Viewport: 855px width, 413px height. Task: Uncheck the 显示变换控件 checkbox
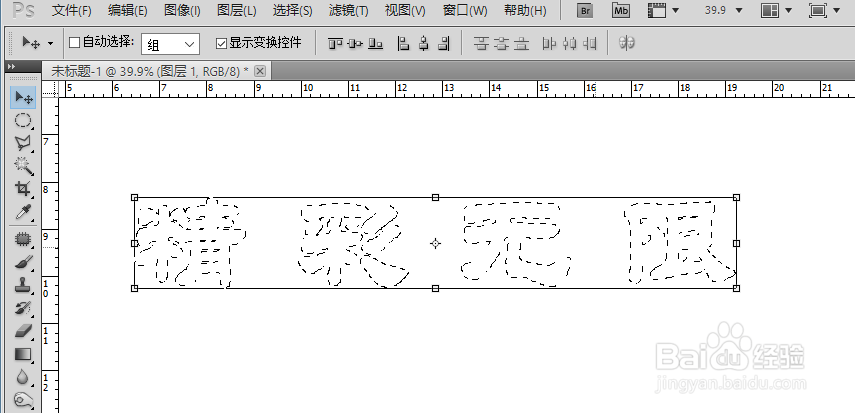point(221,44)
